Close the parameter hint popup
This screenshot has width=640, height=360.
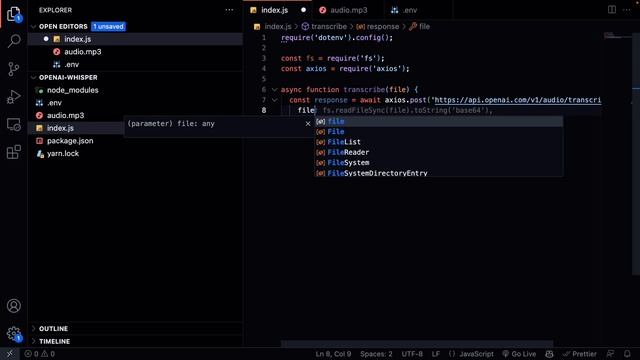[x=308, y=124]
